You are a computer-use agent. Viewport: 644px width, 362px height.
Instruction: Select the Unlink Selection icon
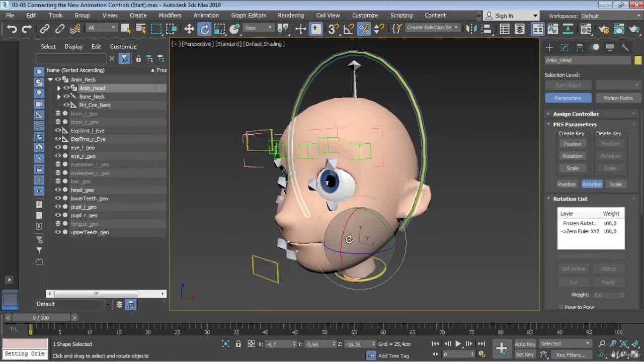(60, 29)
